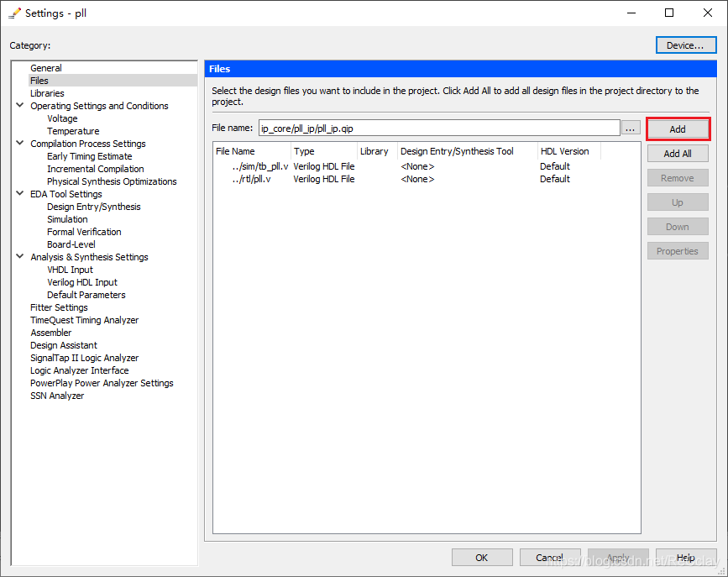Viewport: 728px width, 577px height.
Task: Open Compilation Process Settings category
Action: 88,143
